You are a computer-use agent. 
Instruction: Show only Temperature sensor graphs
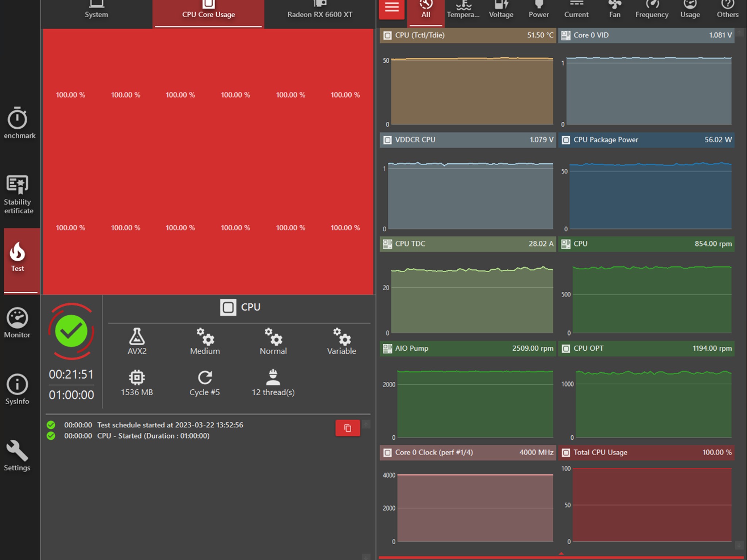click(x=463, y=10)
